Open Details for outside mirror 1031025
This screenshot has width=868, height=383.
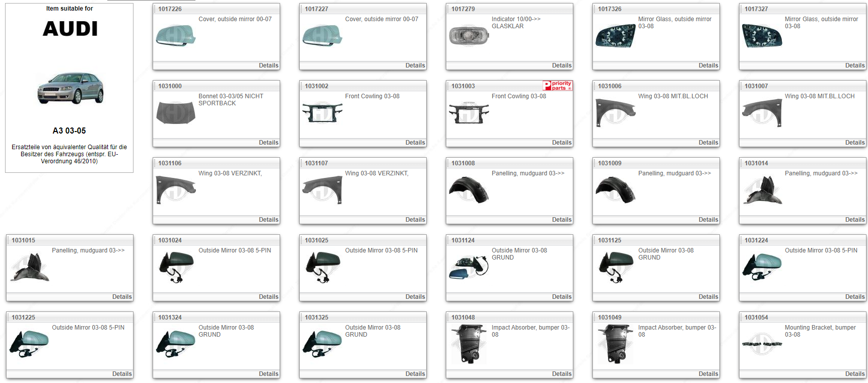click(x=415, y=297)
